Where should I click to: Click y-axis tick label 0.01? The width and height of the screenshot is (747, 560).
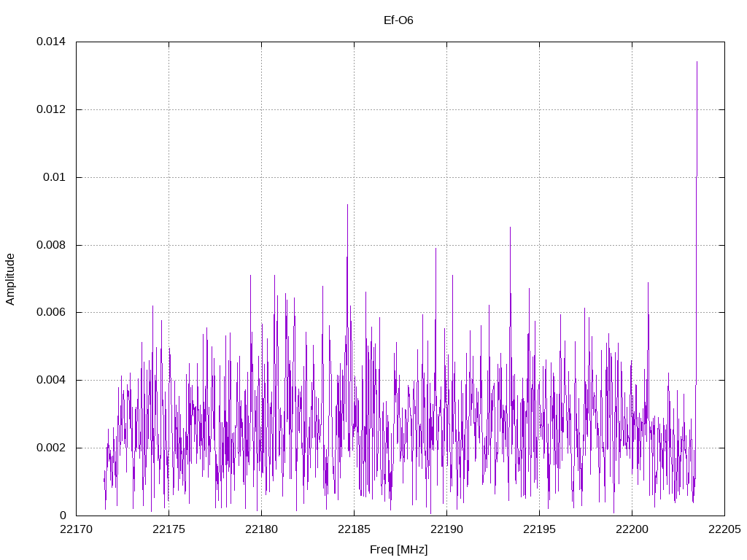coord(54,177)
